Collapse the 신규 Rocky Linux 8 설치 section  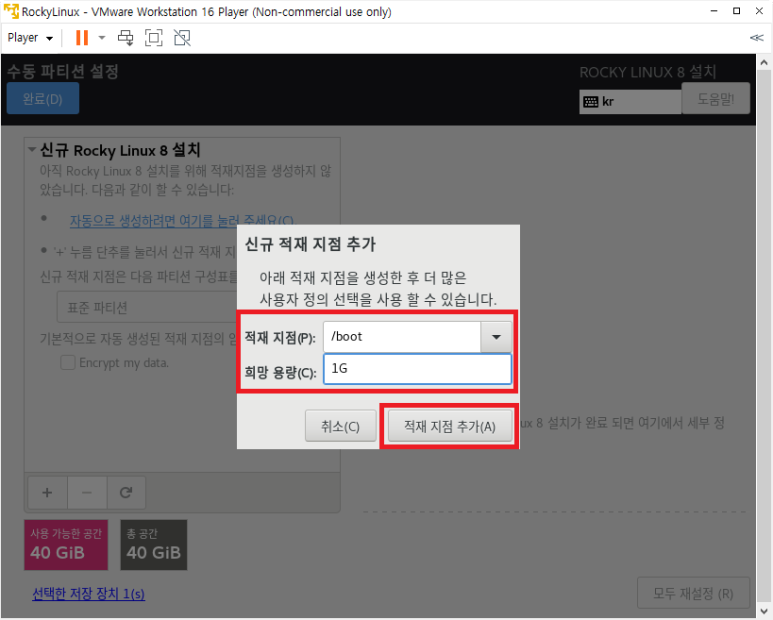tap(32, 150)
